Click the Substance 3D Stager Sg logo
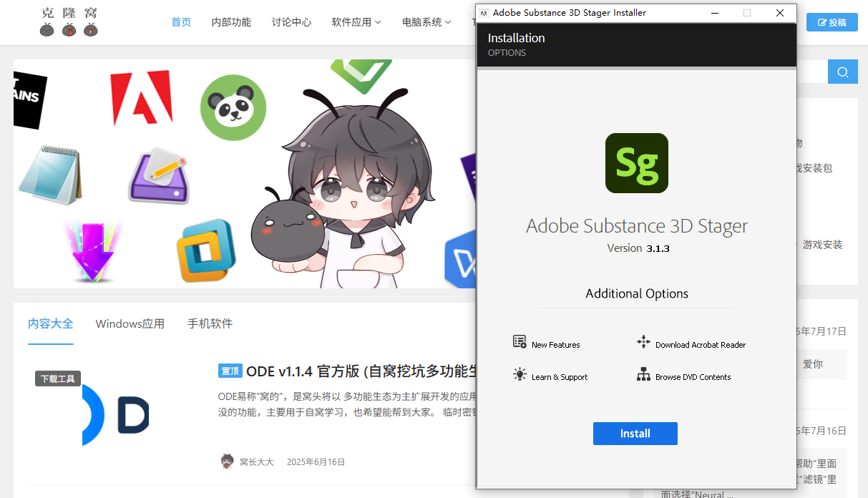The image size is (868, 498). pyautogui.click(x=637, y=163)
